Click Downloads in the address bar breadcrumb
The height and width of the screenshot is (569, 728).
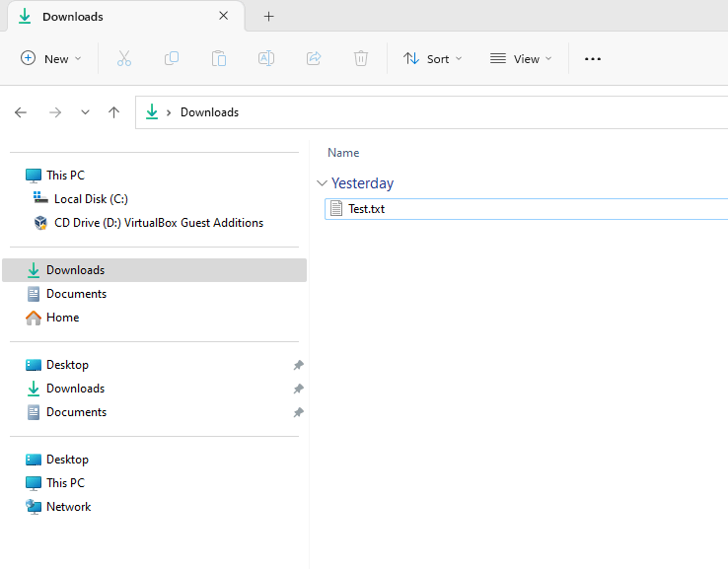[x=209, y=112]
